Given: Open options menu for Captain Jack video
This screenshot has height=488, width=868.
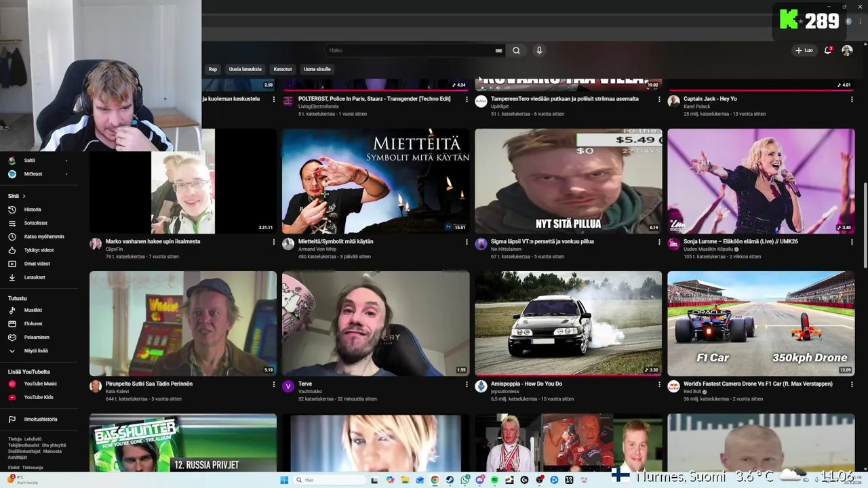Looking at the screenshot, I should [x=852, y=100].
